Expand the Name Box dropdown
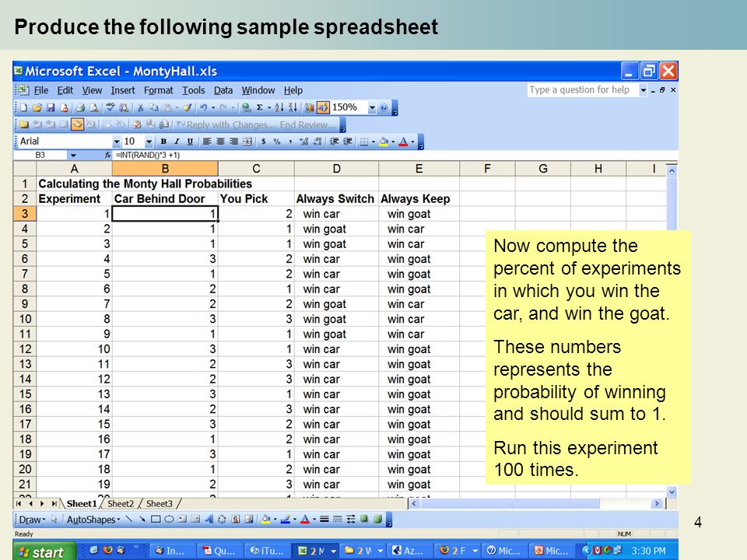 pos(73,156)
